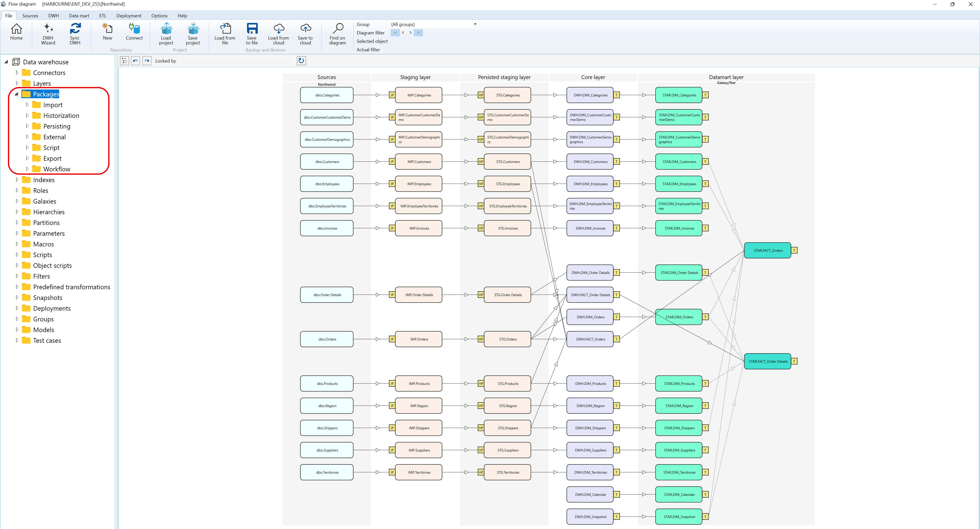Screen dimensions: 980x529
Task: Go to first diagram filter
Action: point(395,33)
